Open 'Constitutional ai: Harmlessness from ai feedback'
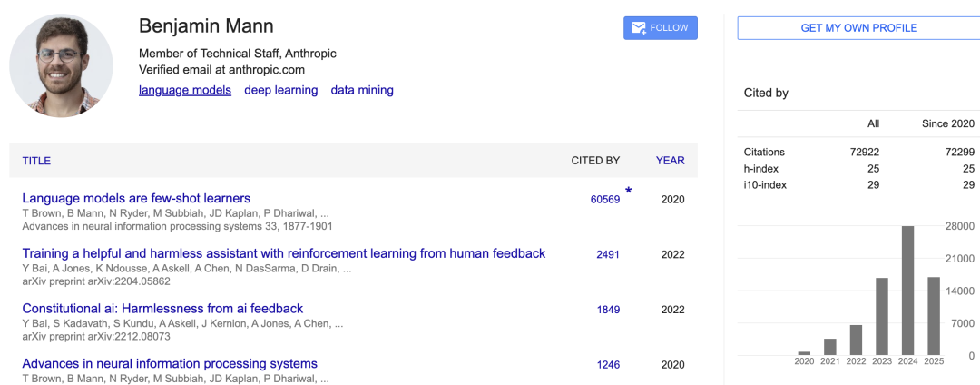Image resolution: width=980 pixels, height=385 pixels. pyautogui.click(x=162, y=309)
